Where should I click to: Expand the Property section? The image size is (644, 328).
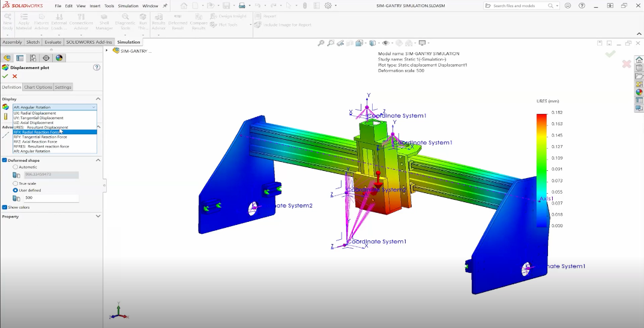click(98, 216)
